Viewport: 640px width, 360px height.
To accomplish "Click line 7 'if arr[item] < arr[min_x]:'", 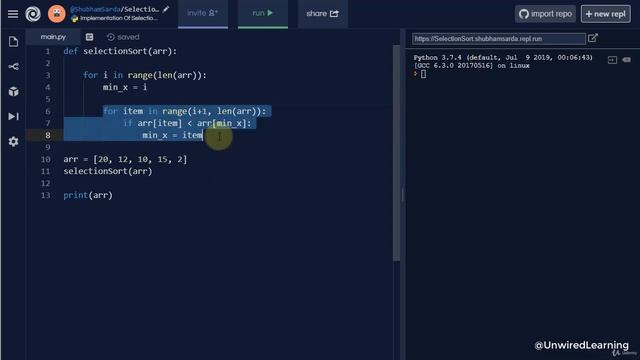I will click(187, 123).
